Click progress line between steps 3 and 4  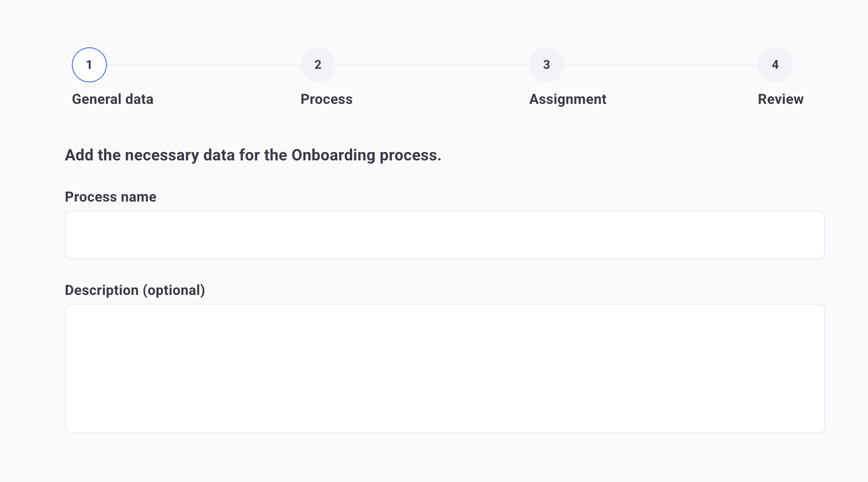pos(661,65)
